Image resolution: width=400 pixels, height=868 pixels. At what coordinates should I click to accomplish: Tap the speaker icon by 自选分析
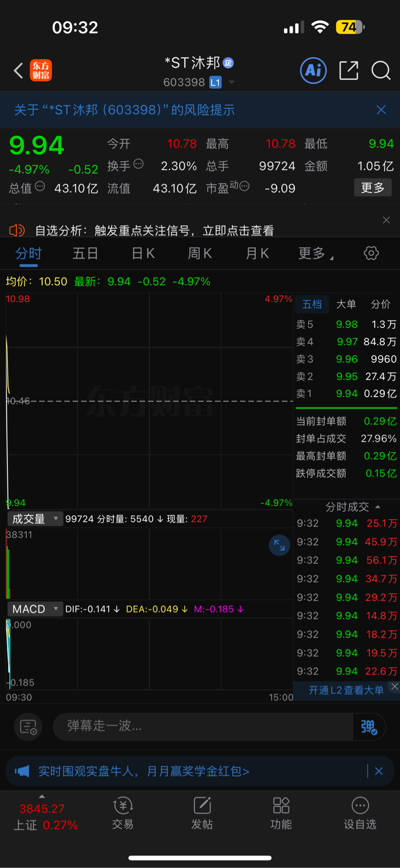pos(17,230)
